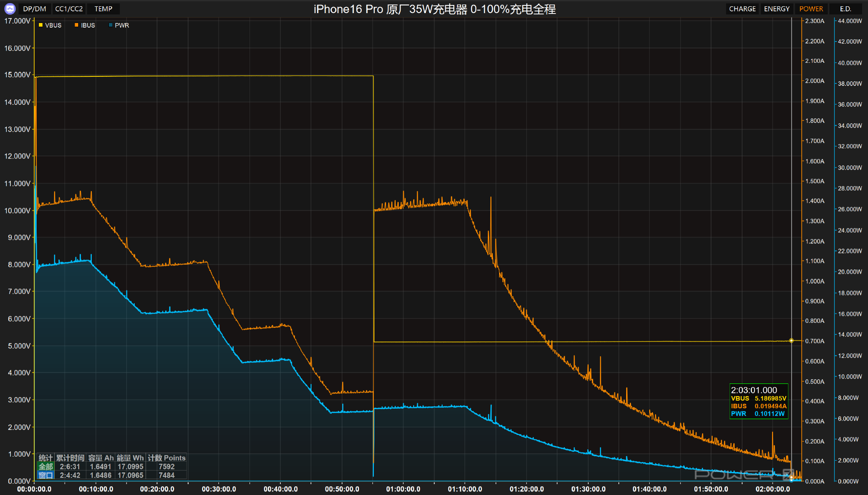The width and height of the screenshot is (868, 495).
Task: Select the 窗口 statistics row label
Action: 46,475
